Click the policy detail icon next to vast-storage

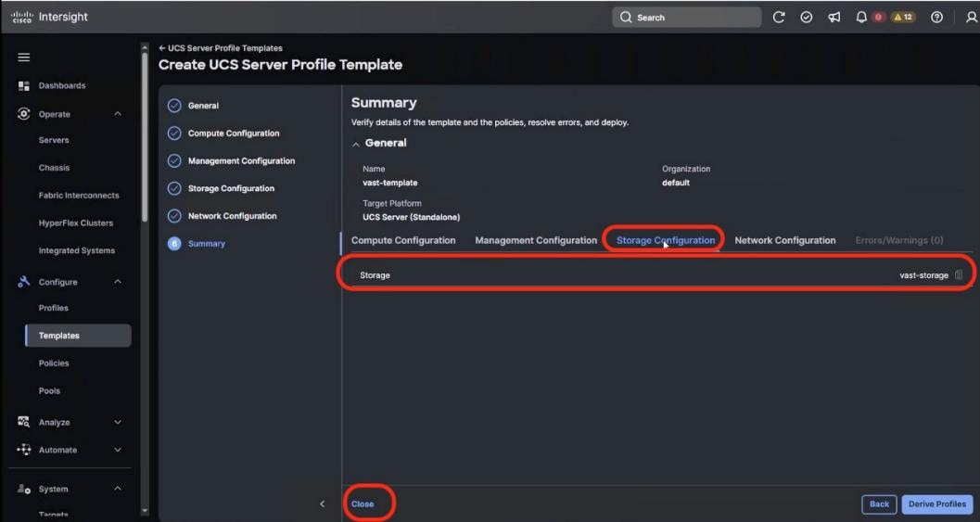(x=959, y=274)
